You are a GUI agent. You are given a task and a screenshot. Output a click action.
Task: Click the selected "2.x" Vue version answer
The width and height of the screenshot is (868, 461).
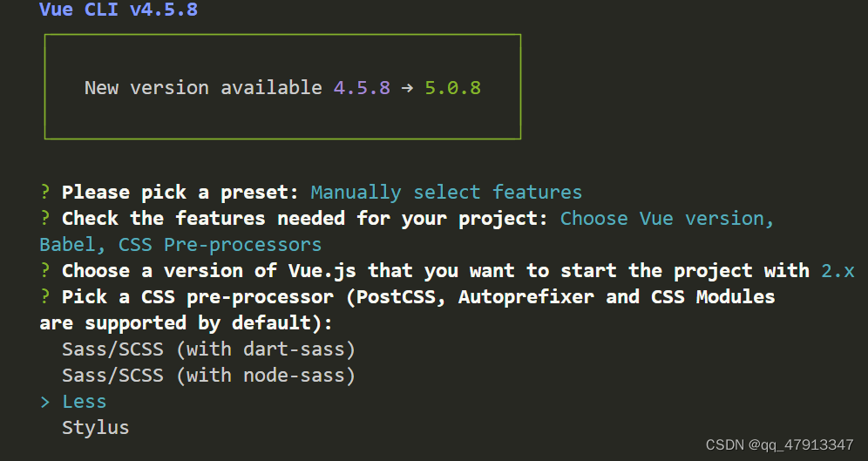pos(837,271)
